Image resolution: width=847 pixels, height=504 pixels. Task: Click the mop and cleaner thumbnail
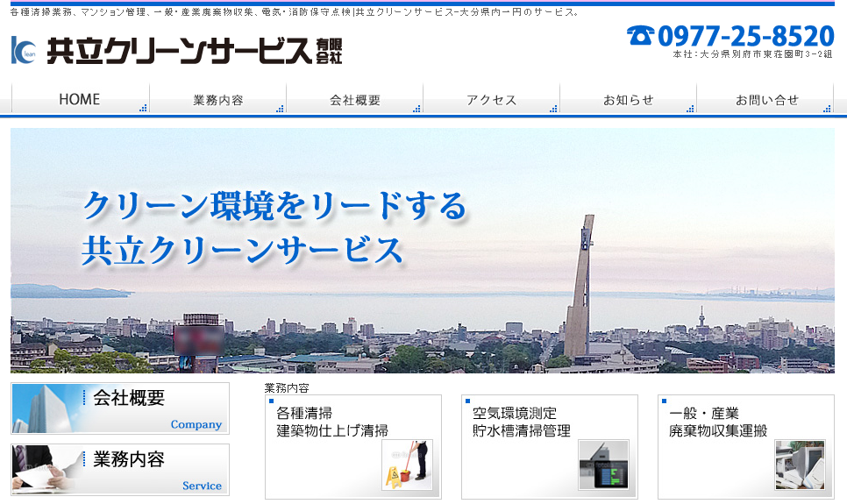coord(408,465)
